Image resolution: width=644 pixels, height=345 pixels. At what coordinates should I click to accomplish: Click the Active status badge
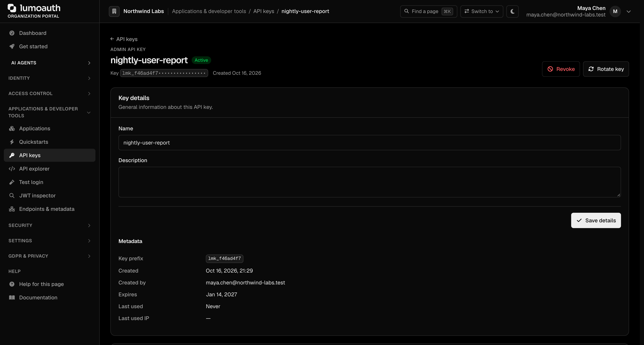click(201, 60)
